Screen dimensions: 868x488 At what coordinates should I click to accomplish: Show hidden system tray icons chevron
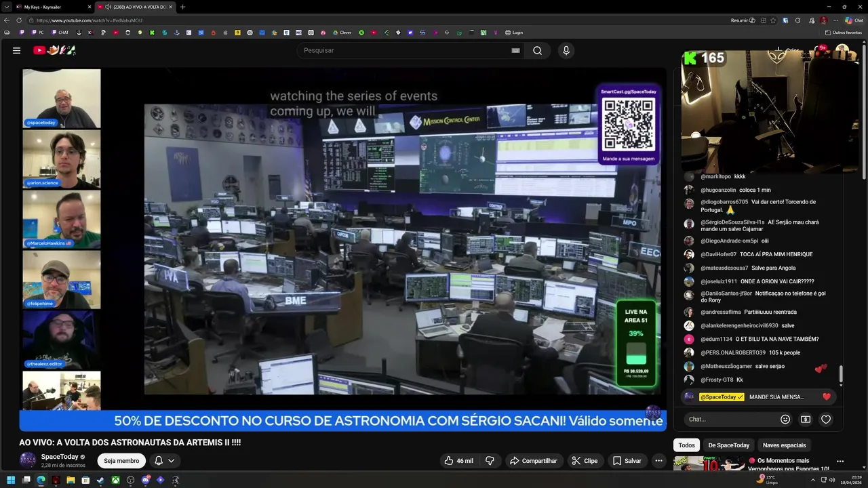pyautogui.click(x=813, y=480)
